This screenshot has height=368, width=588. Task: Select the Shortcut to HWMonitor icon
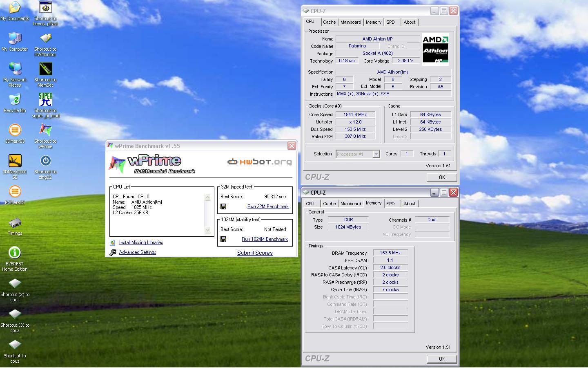click(45, 38)
